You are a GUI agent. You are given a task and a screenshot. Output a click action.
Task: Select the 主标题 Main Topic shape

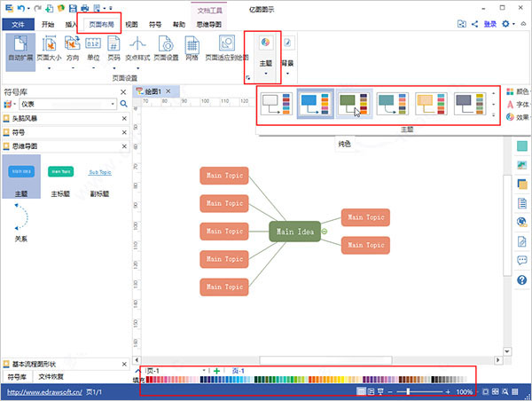pyautogui.click(x=60, y=179)
